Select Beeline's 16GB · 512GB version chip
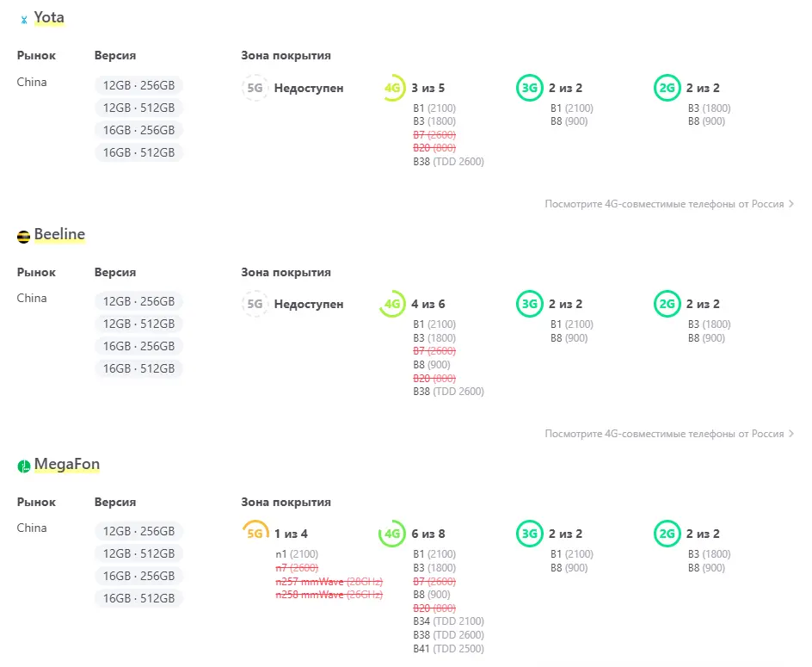Viewport: 812px width, 667px height. tap(138, 368)
